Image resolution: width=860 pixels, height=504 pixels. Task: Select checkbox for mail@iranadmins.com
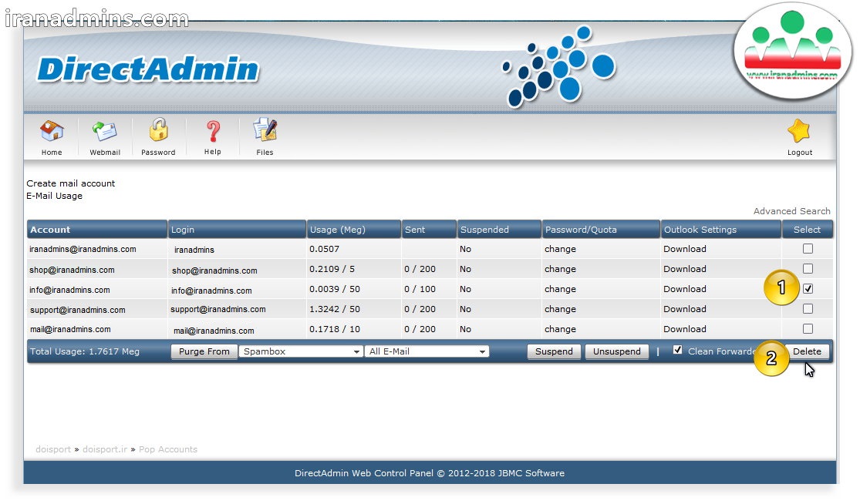pyautogui.click(x=808, y=329)
